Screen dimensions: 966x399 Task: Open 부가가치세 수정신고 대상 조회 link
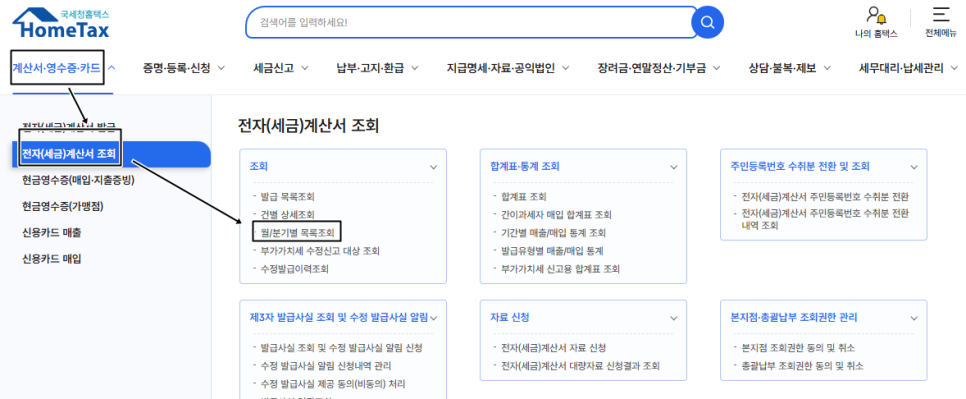[320, 251]
